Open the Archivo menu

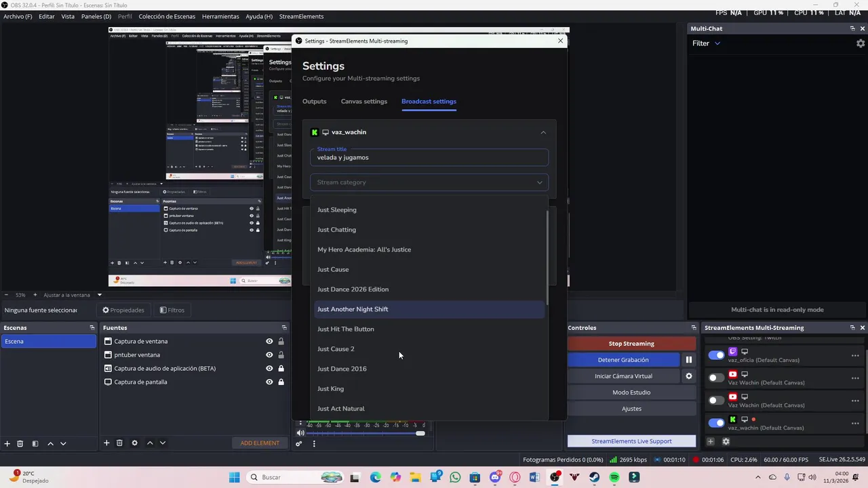(x=18, y=16)
